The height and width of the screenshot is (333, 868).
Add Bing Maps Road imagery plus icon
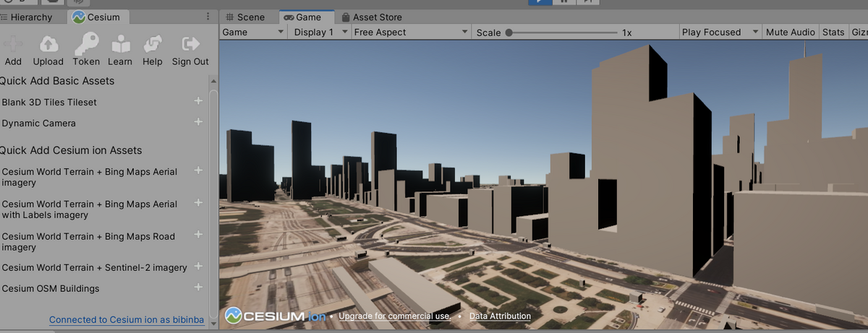198,235
